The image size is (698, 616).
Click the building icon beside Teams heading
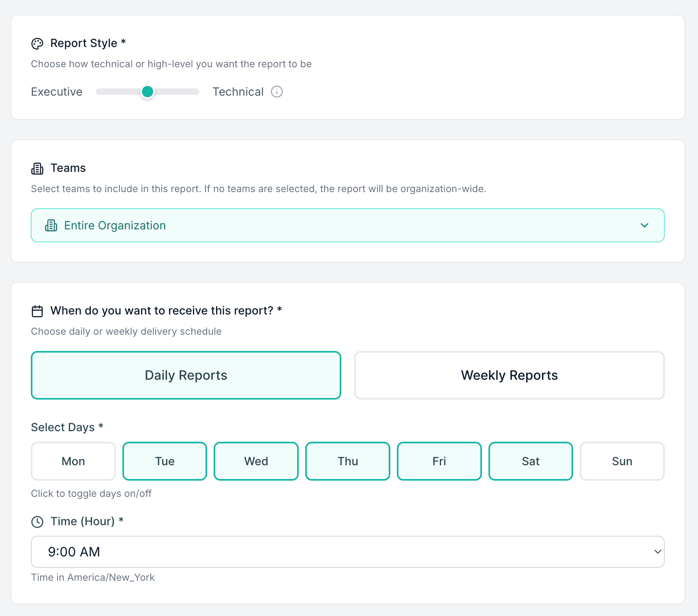[37, 168]
